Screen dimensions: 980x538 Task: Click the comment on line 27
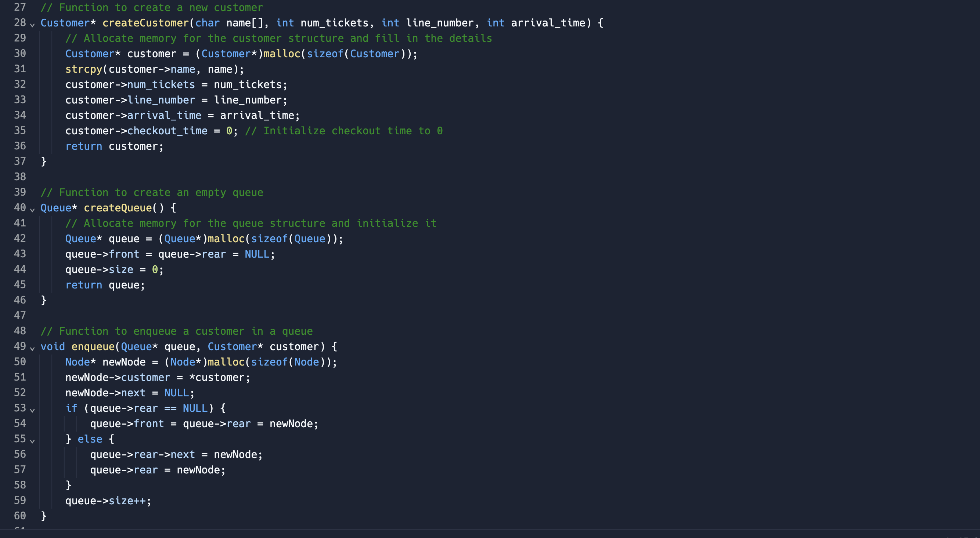click(x=152, y=7)
